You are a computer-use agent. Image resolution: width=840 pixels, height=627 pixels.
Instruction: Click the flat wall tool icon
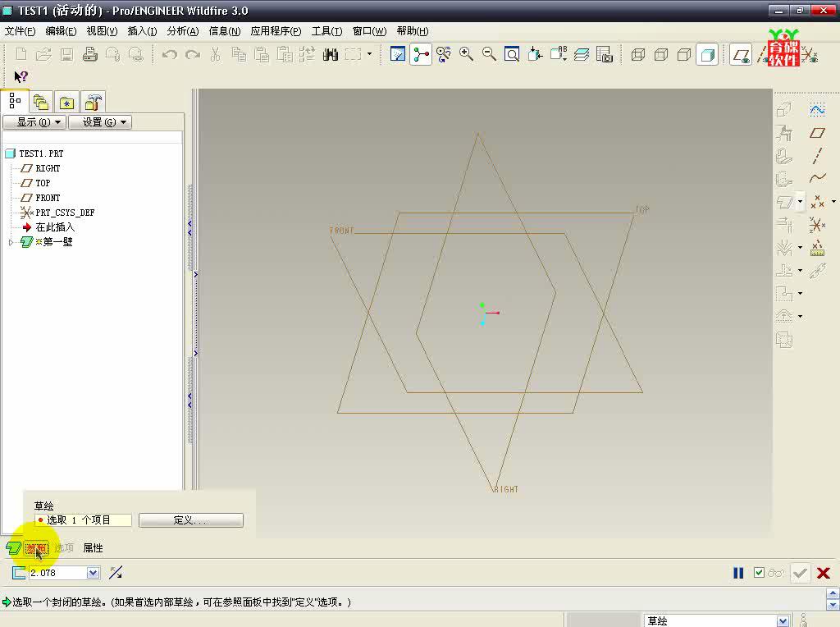[784, 202]
